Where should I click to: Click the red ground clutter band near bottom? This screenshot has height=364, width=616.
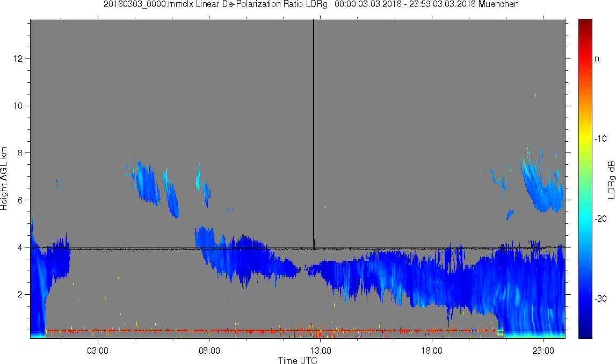(x=271, y=331)
